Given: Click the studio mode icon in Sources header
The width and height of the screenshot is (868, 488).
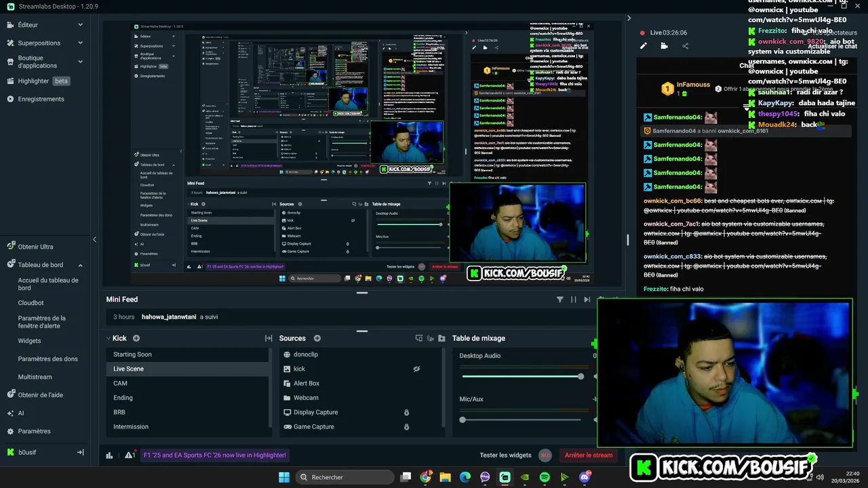Looking at the screenshot, I should pyautogui.click(x=418, y=338).
